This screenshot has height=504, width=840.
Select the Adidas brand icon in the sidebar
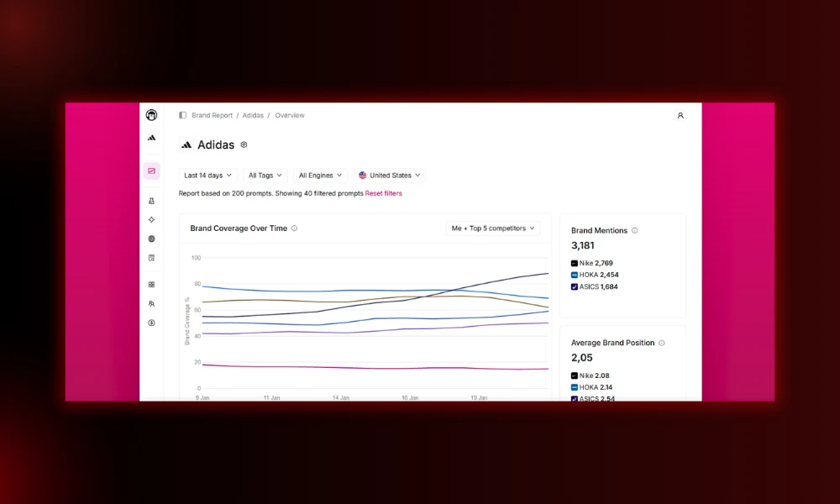151,139
